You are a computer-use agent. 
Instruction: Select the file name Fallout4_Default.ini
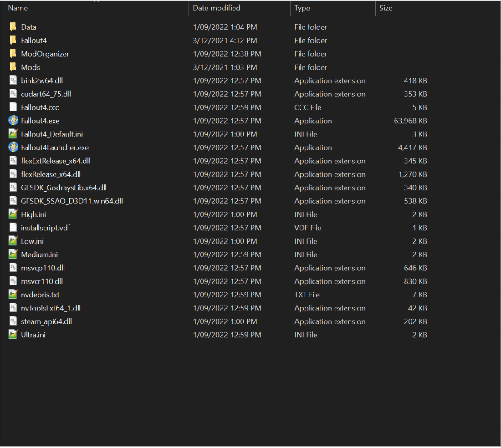click(52, 134)
